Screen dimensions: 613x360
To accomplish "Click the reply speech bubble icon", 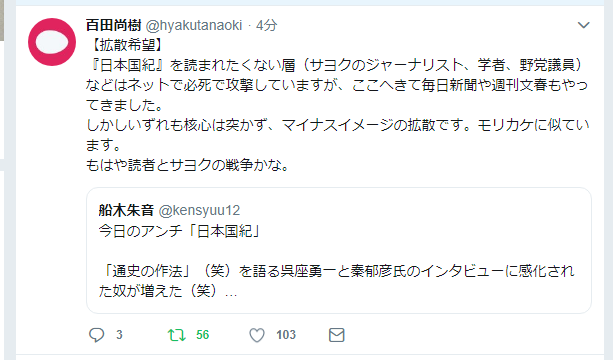I will click(96, 335).
